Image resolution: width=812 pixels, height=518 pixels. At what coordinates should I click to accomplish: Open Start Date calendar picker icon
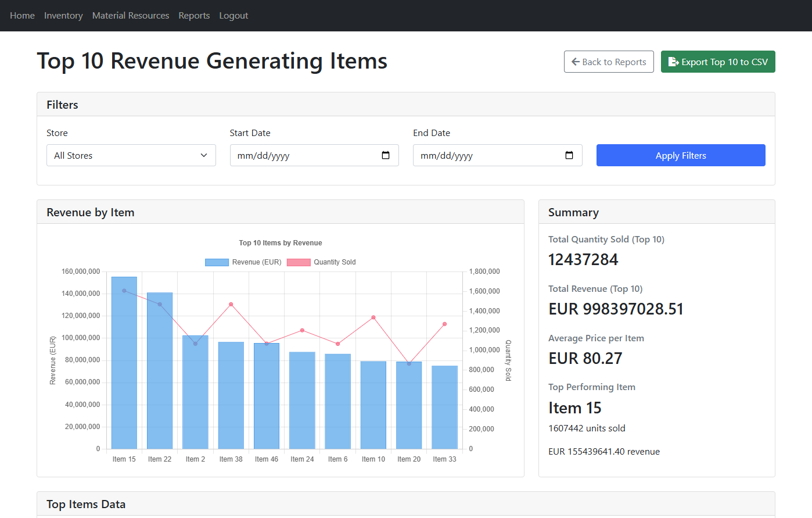click(x=386, y=155)
